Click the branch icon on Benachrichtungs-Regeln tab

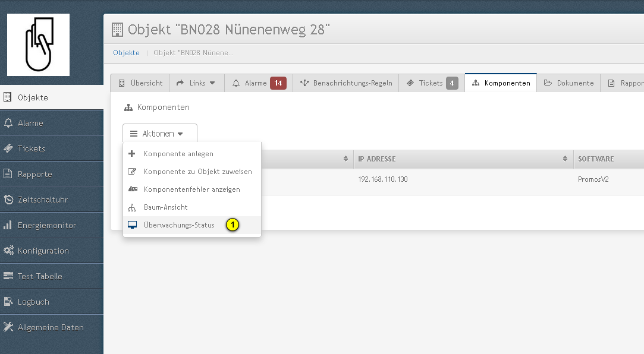[x=304, y=83]
